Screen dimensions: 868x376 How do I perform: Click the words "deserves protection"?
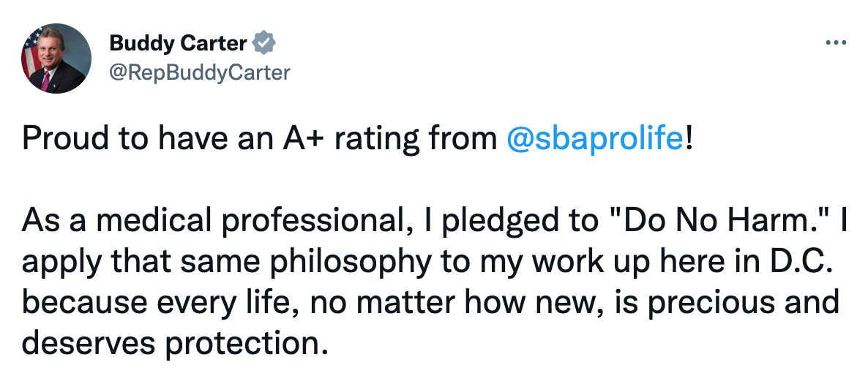[173, 339]
